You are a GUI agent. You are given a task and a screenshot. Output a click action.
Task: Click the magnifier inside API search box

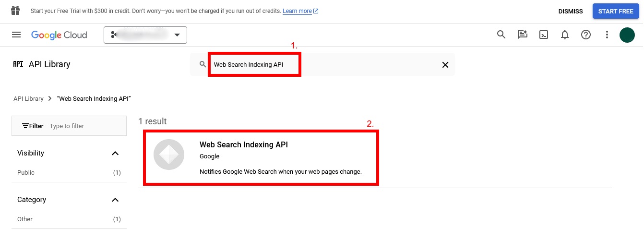point(203,64)
